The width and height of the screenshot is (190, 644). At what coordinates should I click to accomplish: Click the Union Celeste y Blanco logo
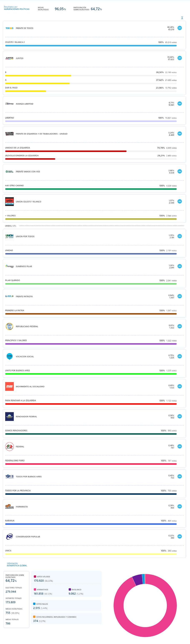9,201
